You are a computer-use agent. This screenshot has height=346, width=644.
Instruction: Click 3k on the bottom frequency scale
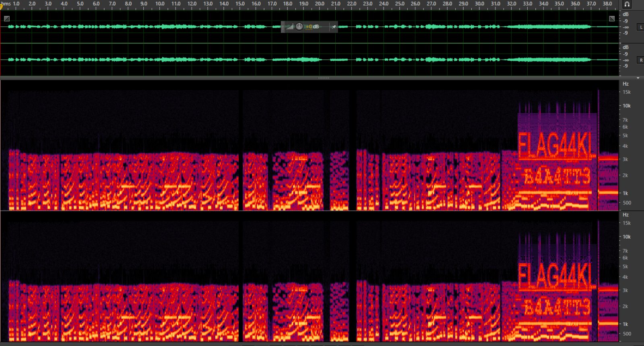pos(625,290)
